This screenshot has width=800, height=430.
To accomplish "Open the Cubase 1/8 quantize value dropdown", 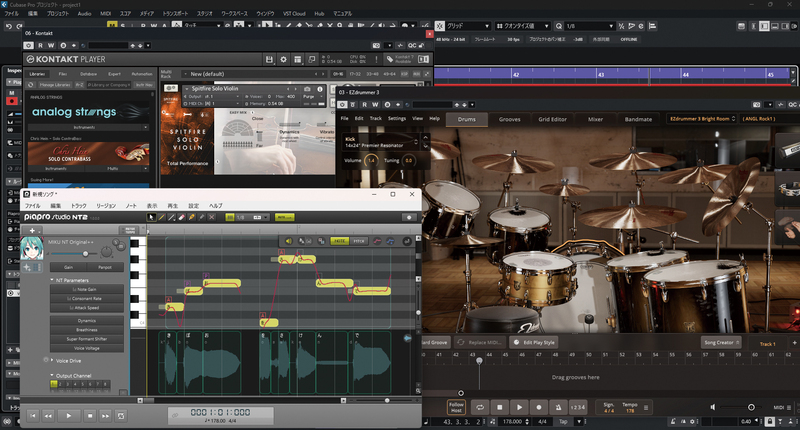I will 589,26.
